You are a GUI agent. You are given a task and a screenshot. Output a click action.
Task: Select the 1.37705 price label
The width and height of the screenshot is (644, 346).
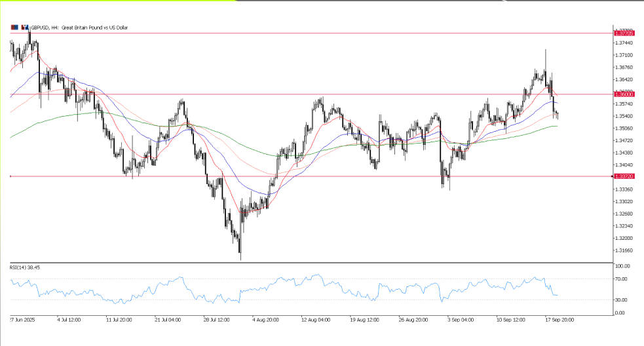623,32
